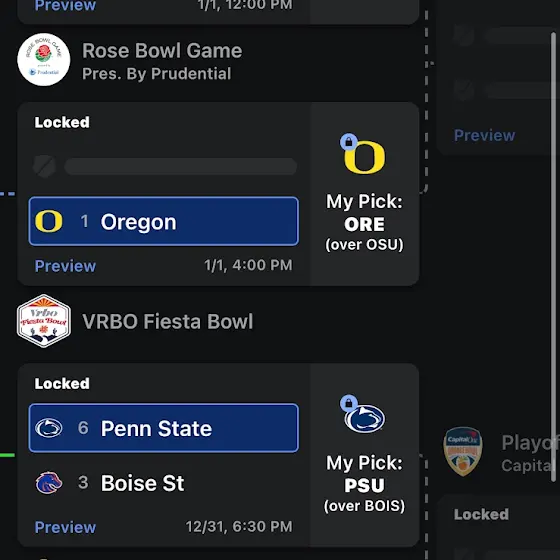Screen dimensions: 560x560
Task: Click the My Pick PSU over BOIS panel
Action: point(364,455)
